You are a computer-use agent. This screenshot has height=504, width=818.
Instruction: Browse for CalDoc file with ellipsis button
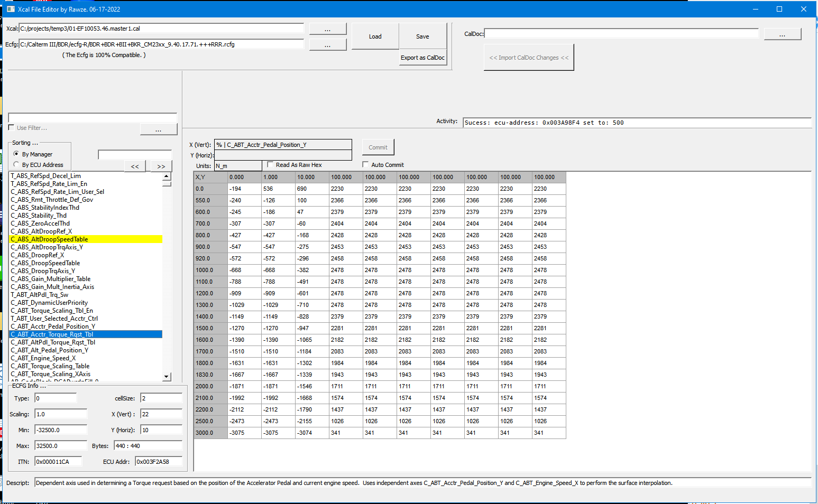[783, 34]
